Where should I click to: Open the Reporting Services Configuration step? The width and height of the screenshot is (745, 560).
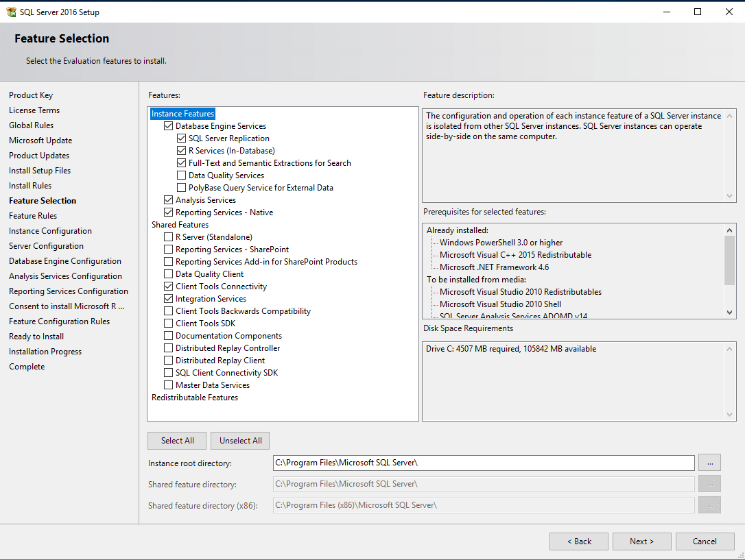[x=69, y=292]
